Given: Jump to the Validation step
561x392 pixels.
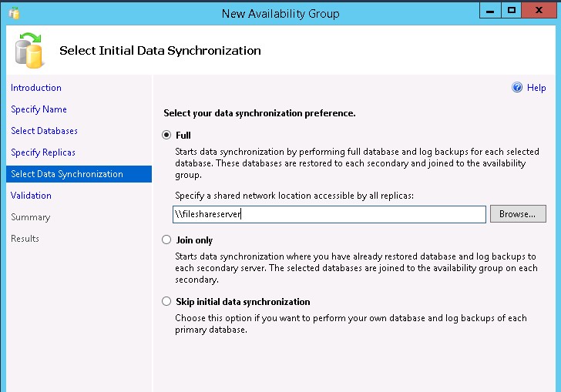Looking at the screenshot, I should click(31, 196).
